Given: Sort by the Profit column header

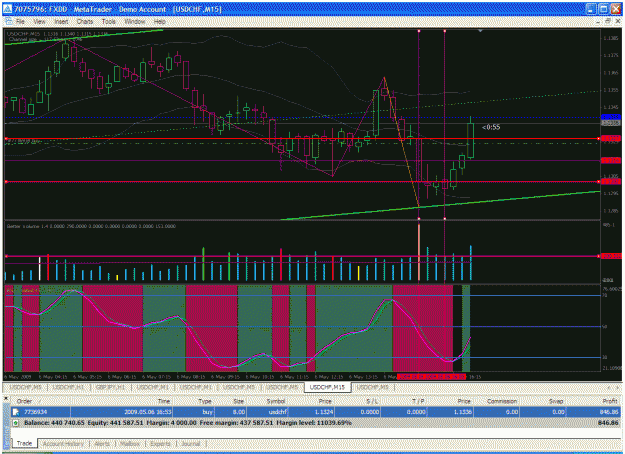Looking at the screenshot, I should 610,401.
